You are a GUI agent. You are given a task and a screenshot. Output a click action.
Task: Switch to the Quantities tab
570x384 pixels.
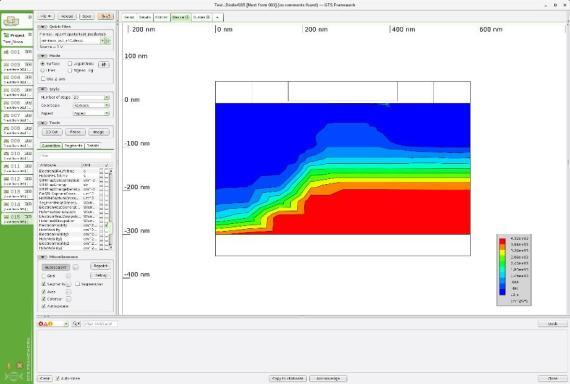[51, 145]
